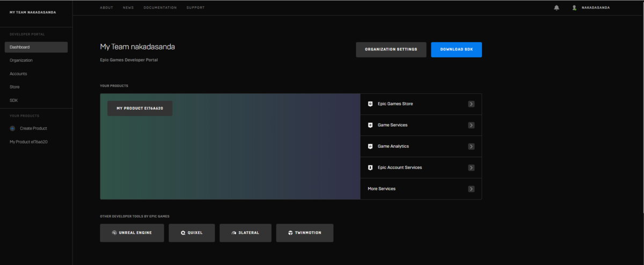
Task: Click the user avatar icon beside NAKADASANDA
Action: (574, 8)
